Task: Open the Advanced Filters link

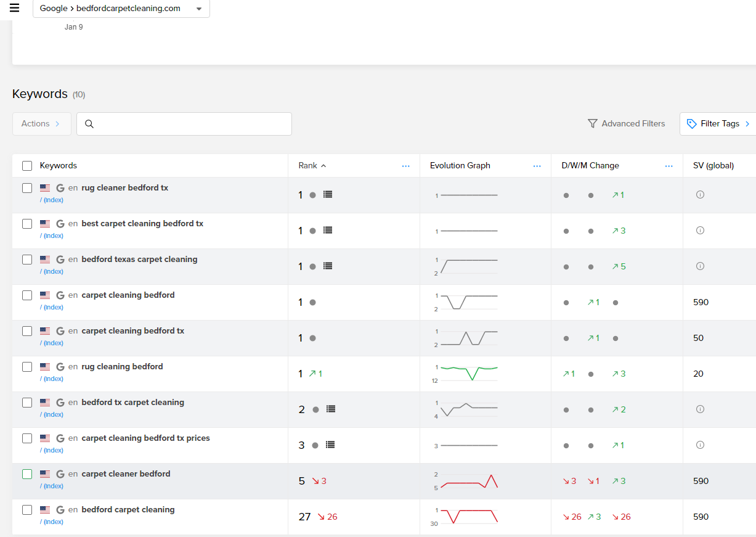Action: click(x=633, y=124)
